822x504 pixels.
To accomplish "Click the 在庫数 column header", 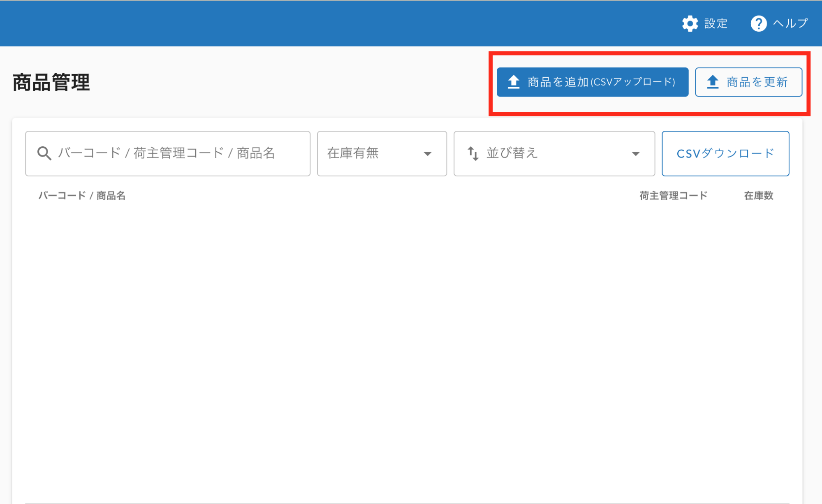I will pyautogui.click(x=758, y=196).
